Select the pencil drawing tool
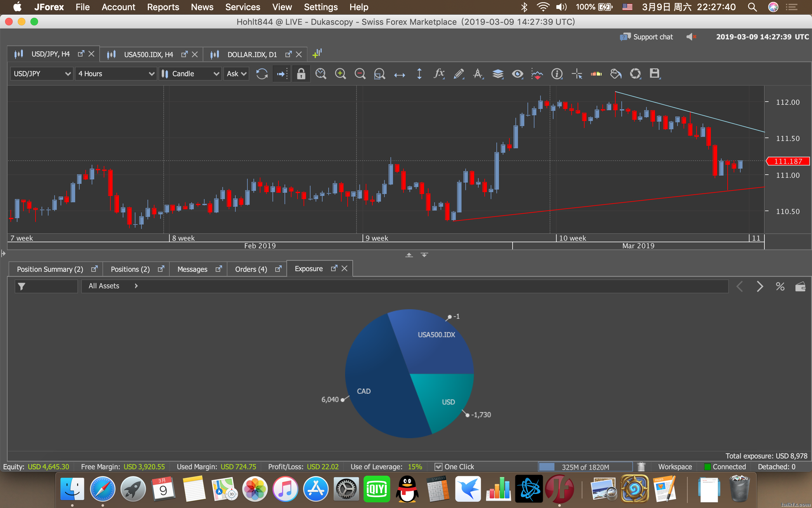812x508 pixels. coord(459,74)
